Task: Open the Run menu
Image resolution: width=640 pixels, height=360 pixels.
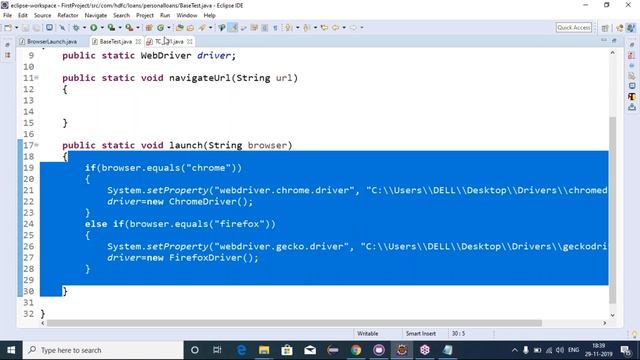Action: (165, 15)
